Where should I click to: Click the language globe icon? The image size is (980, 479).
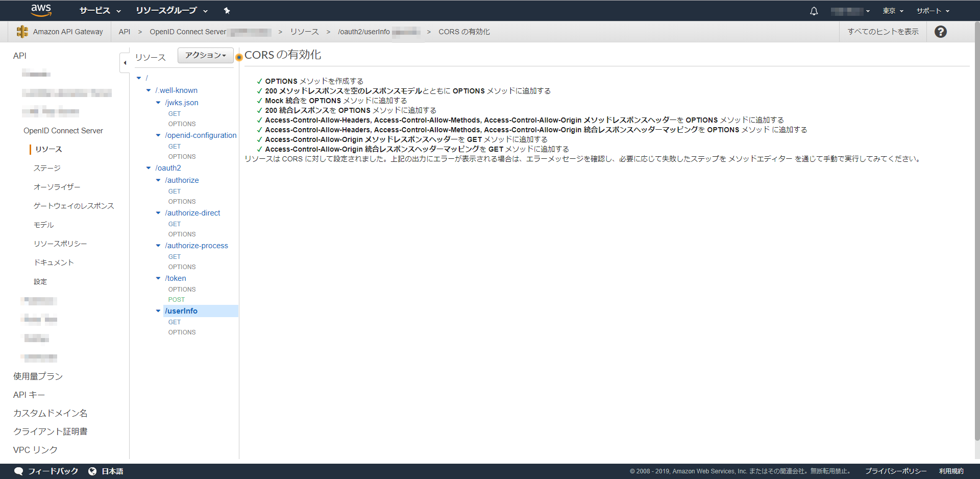click(92, 471)
